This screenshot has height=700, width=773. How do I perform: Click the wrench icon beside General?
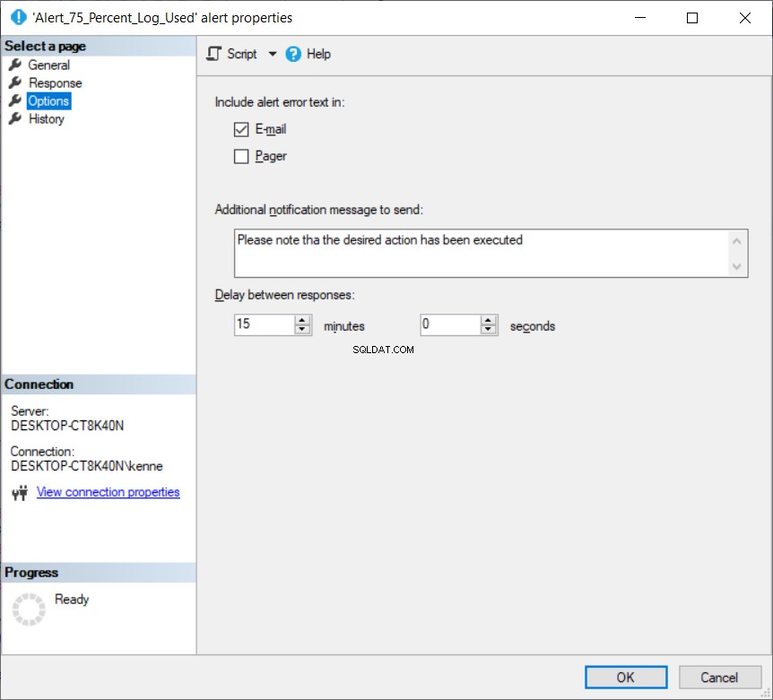click(x=15, y=65)
